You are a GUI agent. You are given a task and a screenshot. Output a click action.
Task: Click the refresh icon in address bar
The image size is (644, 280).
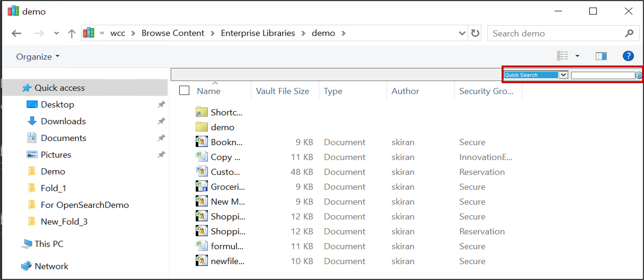click(475, 33)
